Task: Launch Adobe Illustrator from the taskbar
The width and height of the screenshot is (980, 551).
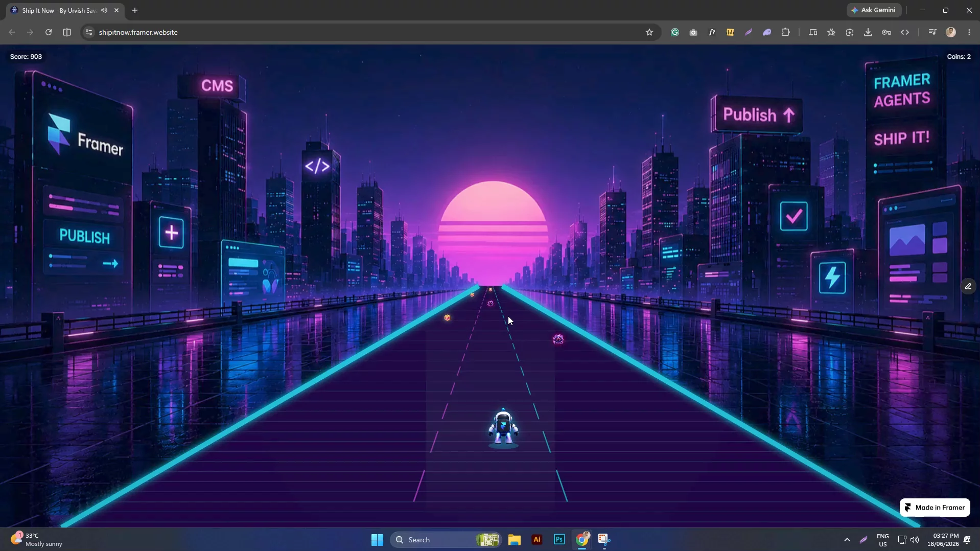Action: (537, 540)
